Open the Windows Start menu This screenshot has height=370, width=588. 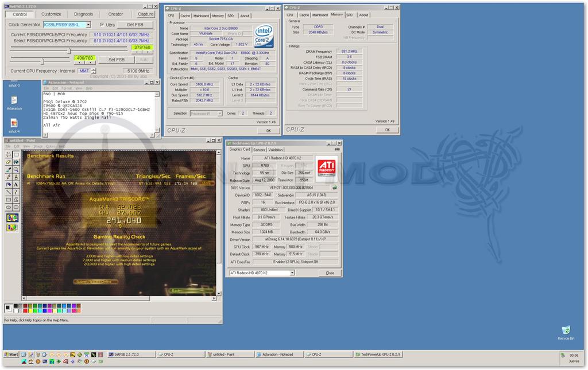[x=11, y=355]
